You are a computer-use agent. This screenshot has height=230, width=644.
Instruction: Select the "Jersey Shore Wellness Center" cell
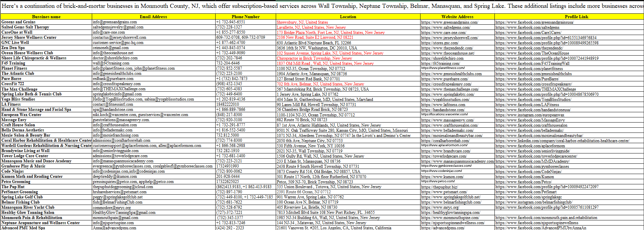46,37
